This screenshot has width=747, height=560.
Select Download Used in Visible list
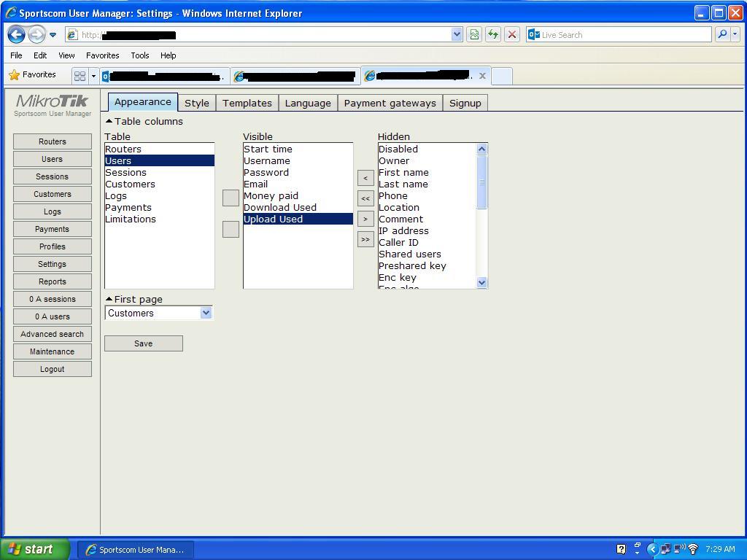point(298,208)
